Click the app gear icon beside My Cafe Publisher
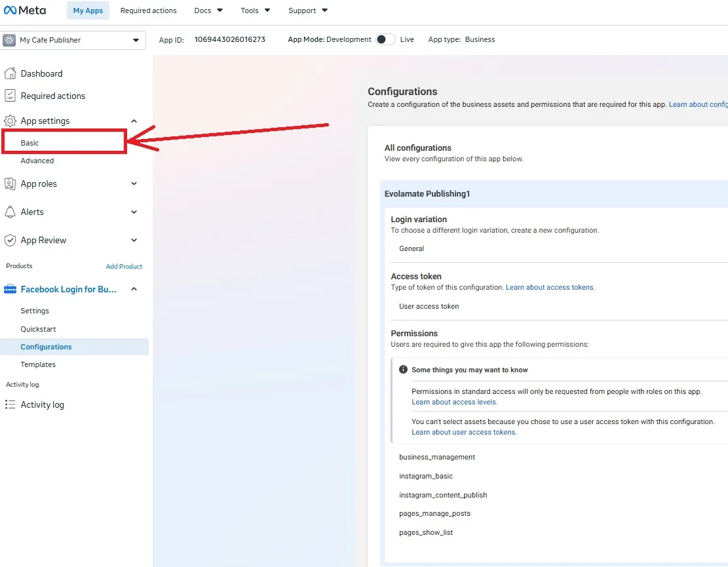 tap(9, 40)
